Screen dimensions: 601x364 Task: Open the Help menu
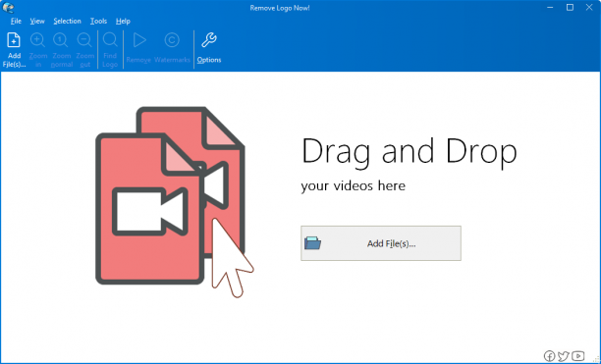point(123,21)
